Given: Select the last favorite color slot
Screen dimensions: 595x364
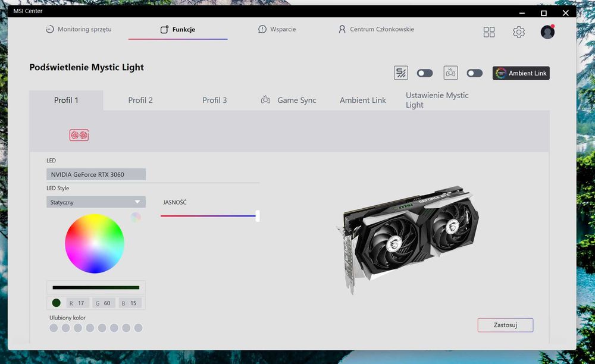Looking at the screenshot, I should click(x=139, y=328).
